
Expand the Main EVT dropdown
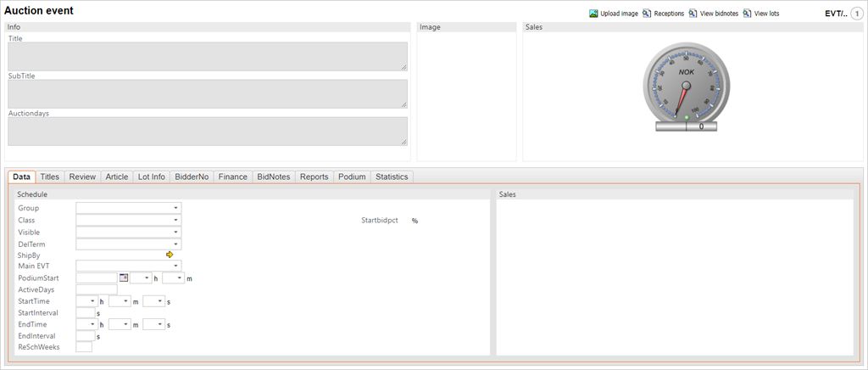(x=175, y=266)
